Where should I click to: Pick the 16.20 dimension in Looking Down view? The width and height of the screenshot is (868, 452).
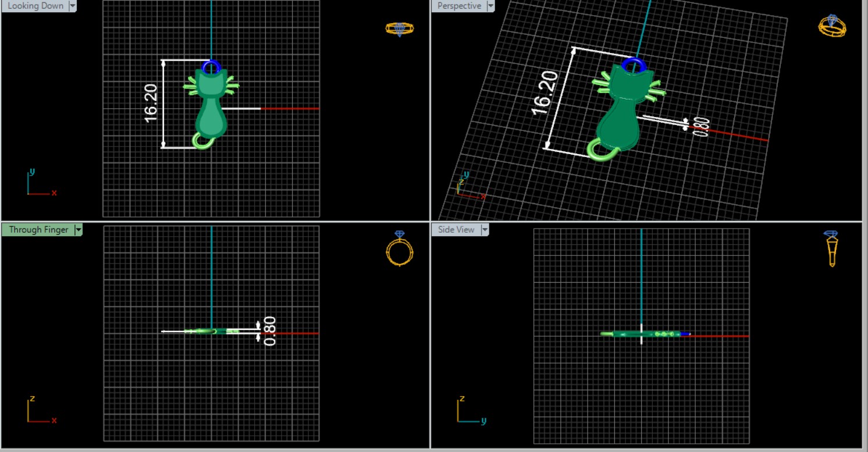(151, 104)
